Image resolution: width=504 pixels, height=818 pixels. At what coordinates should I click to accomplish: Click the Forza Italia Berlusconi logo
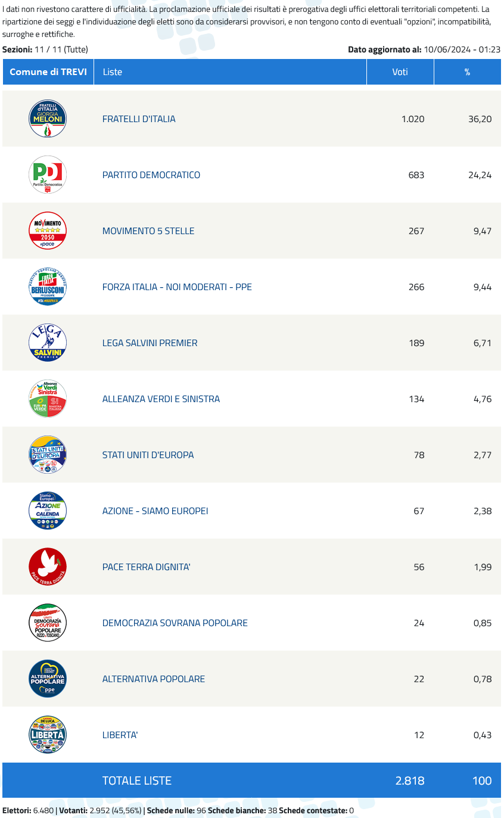(48, 287)
